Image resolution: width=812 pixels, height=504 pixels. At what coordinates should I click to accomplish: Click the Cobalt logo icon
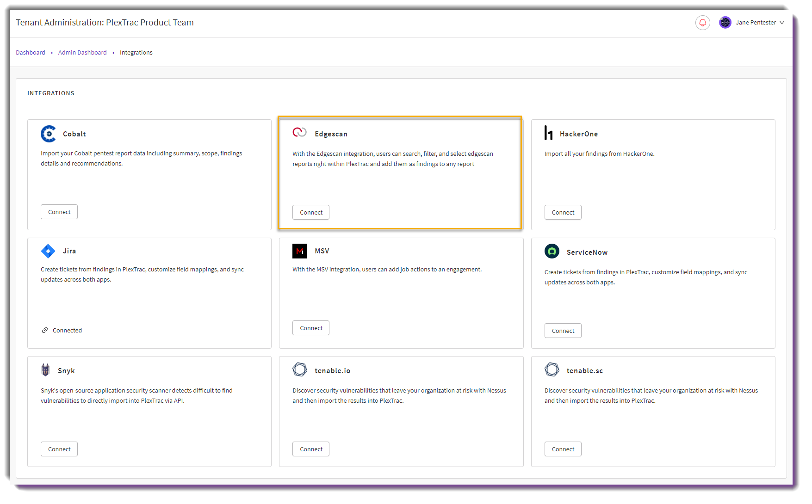point(48,134)
